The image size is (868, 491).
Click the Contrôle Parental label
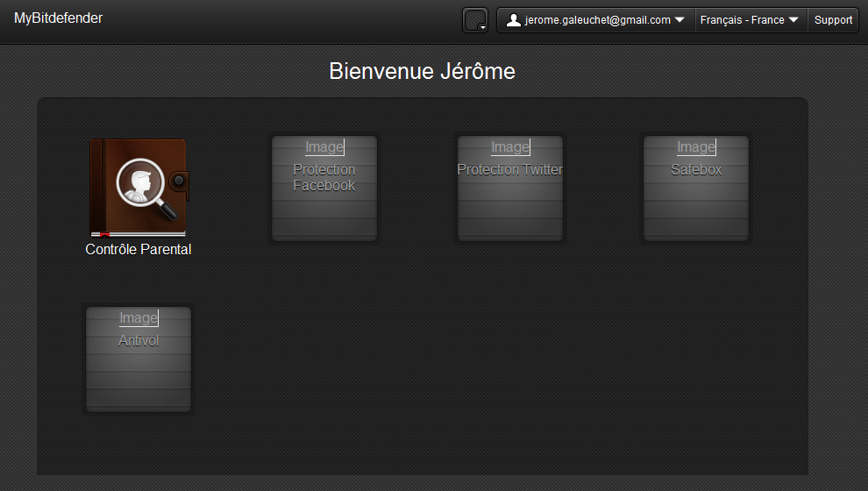pos(139,250)
